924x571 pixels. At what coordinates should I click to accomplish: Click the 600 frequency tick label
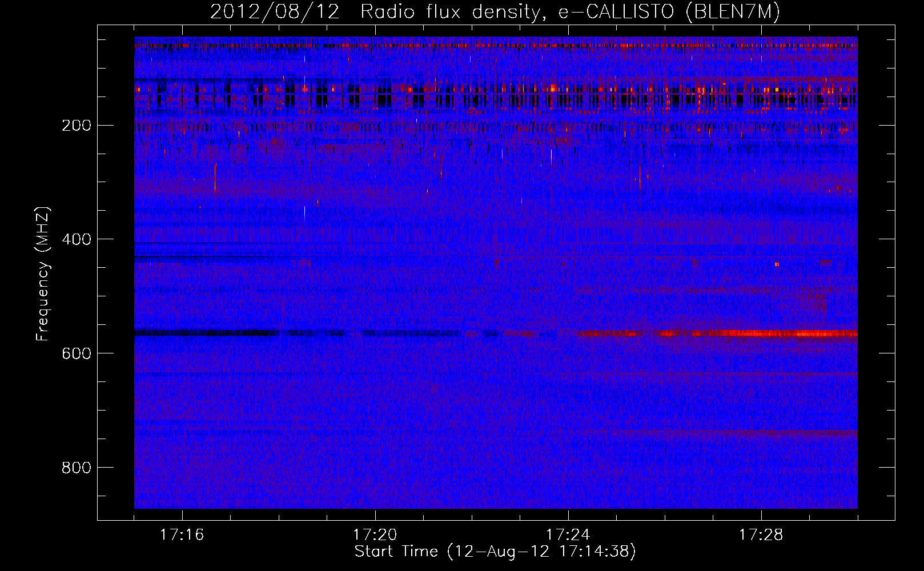(76, 353)
